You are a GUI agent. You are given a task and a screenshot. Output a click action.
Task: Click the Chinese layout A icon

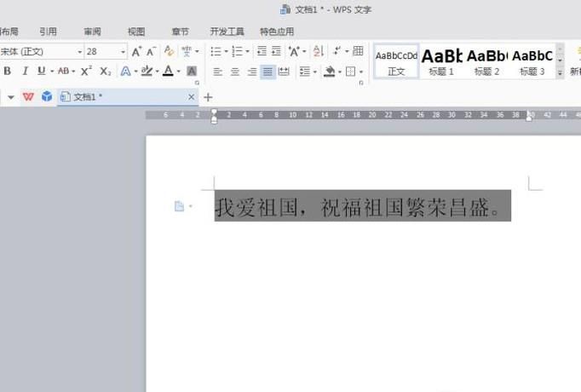pos(294,51)
